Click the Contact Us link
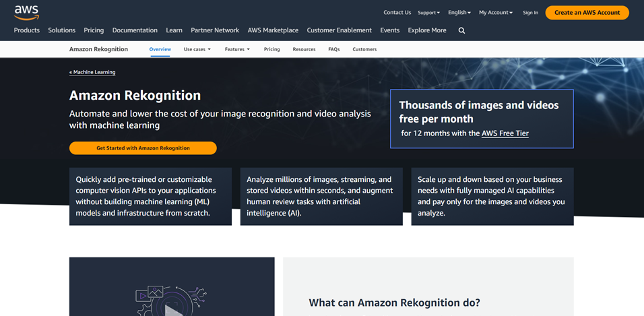 (x=397, y=13)
